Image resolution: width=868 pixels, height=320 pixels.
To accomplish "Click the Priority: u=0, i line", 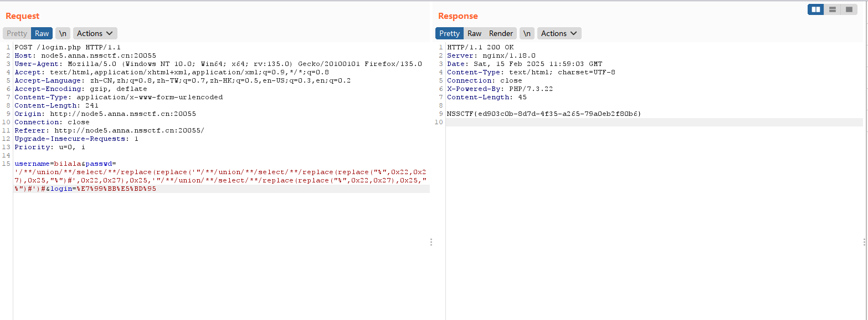I will click(x=50, y=147).
